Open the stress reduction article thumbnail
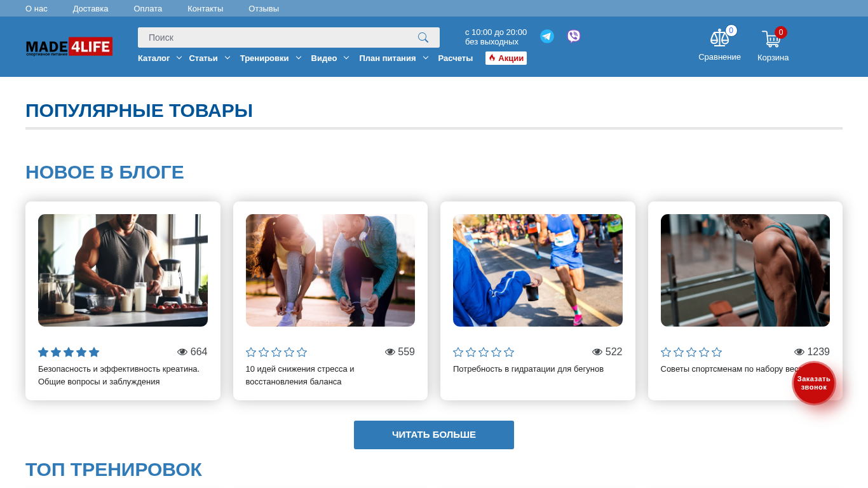 (x=330, y=270)
